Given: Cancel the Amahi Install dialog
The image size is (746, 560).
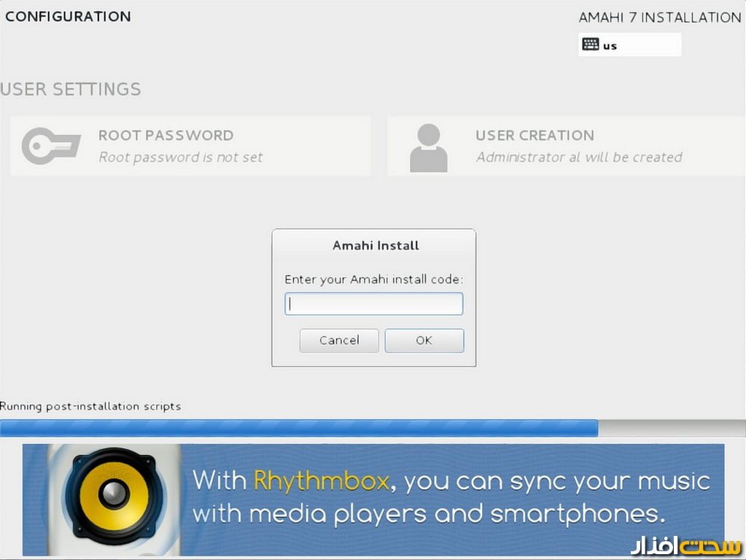Looking at the screenshot, I should click(x=339, y=341).
